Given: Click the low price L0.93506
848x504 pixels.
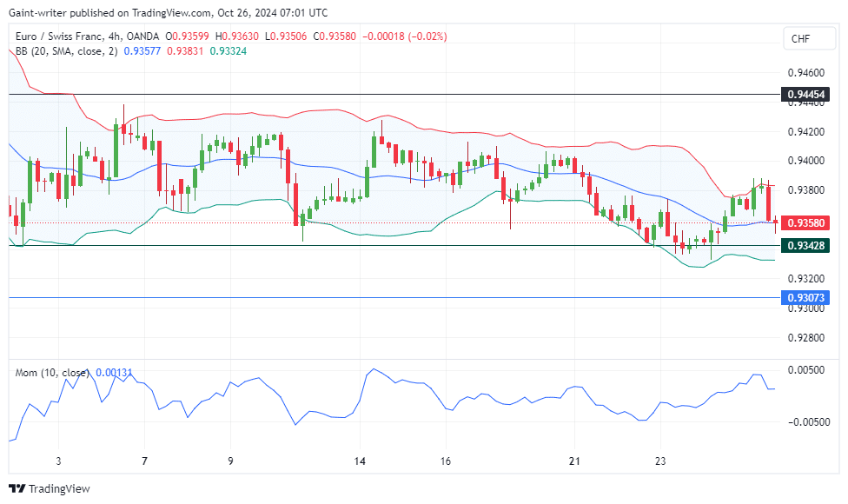Looking at the screenshot, I should coord(286,36).
